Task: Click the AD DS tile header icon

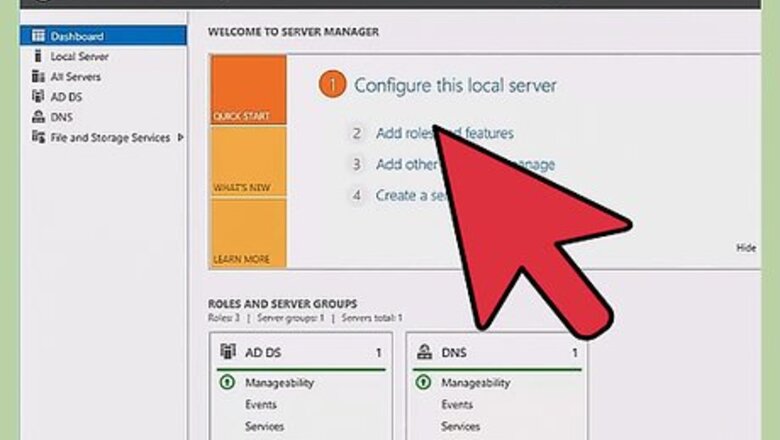Action: [x=228, y=352]
